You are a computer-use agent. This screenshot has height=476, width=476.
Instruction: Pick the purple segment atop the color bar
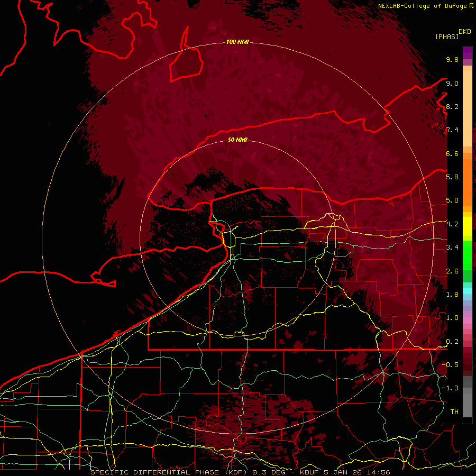pyautogui.click(x=467, y=53)
